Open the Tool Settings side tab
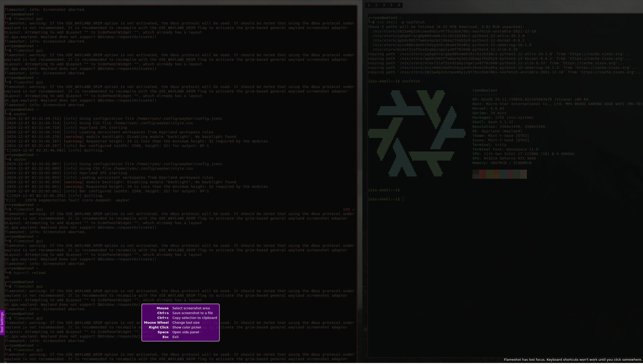The width and height of the screenshot is (643, 364). coord(2,323)
